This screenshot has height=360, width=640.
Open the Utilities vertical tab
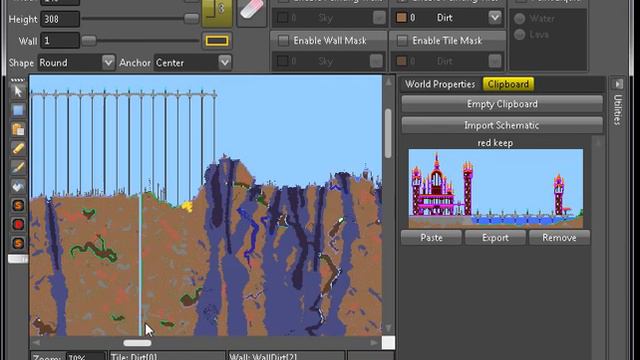pos(618,109)
